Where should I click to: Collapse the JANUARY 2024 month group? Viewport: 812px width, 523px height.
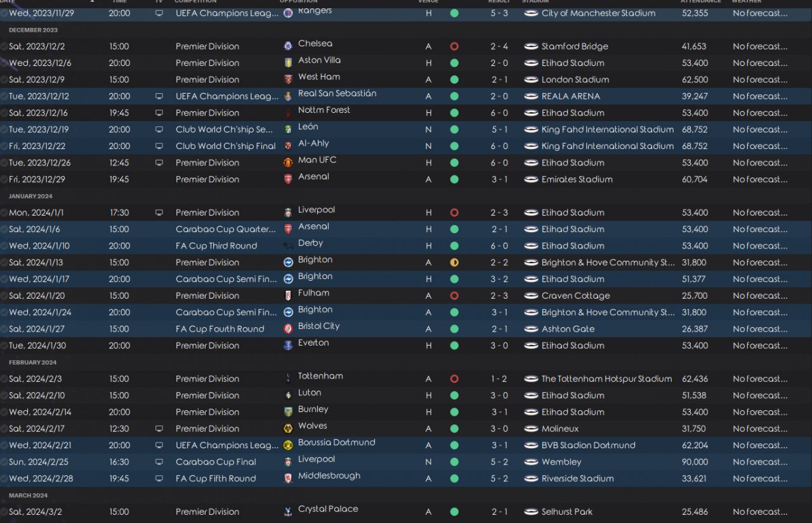[x=30, y=196]
